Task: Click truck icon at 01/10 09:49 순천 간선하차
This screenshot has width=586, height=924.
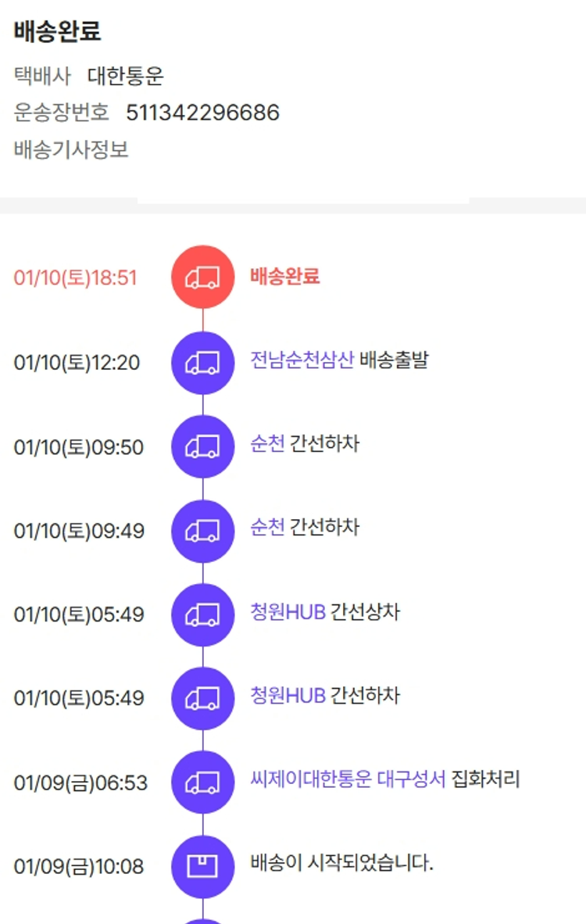Action: point(202,531)
